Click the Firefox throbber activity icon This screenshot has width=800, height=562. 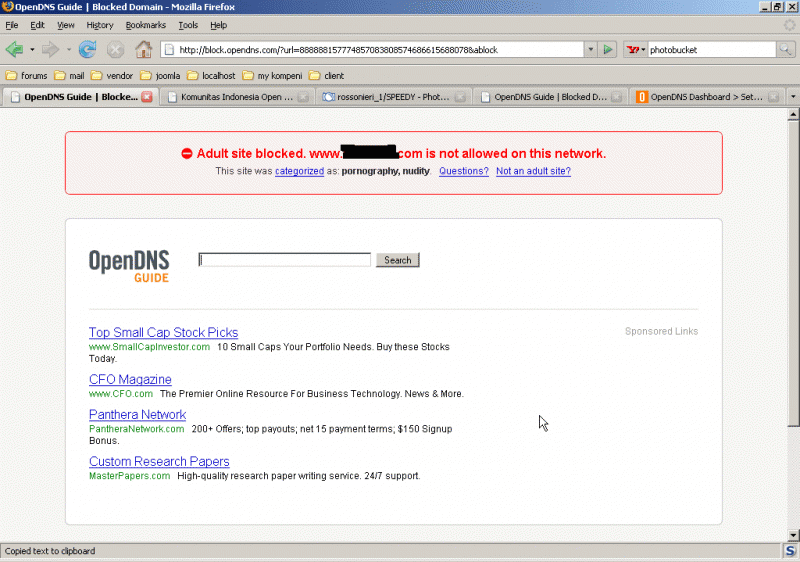[x=789, y=25]
